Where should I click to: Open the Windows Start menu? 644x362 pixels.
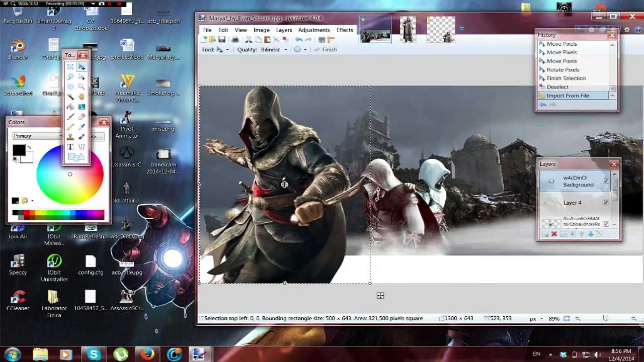(x=13, y=354)
